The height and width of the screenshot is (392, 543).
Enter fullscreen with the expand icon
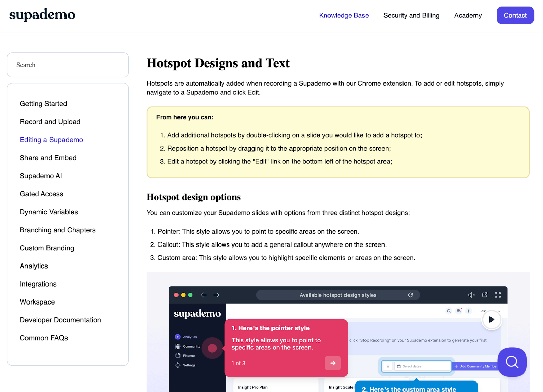tap(498, 295)
